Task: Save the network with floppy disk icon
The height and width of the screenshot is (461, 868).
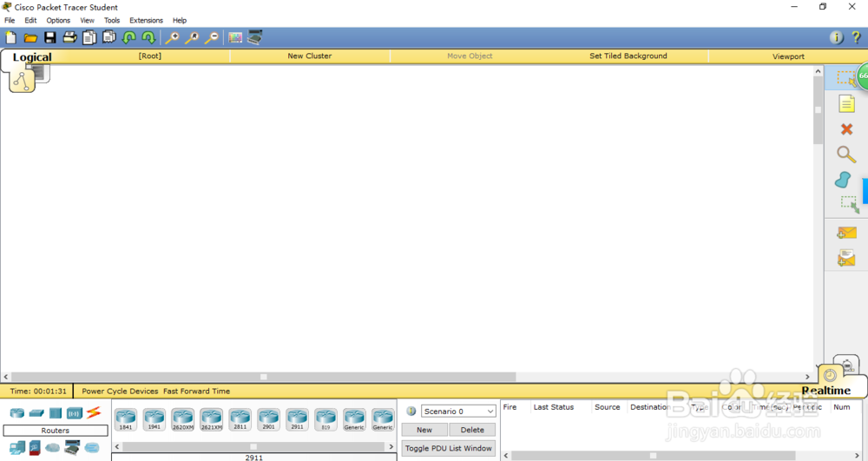Action: [x=49, y=37]
